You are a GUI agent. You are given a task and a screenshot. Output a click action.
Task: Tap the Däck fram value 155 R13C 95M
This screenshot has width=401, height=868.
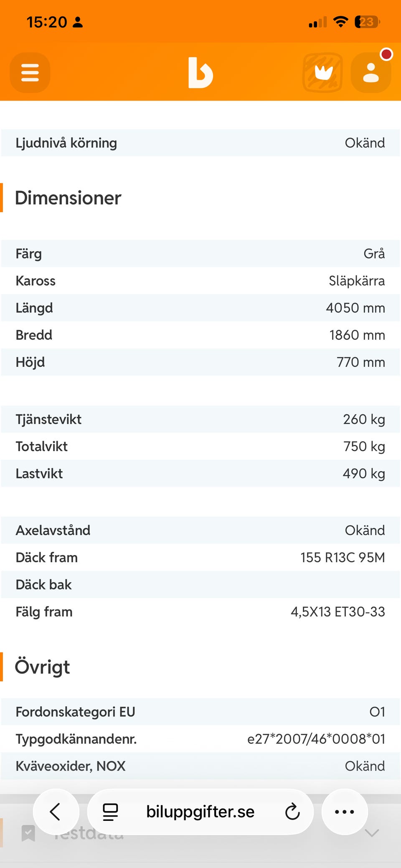[343, 557]
